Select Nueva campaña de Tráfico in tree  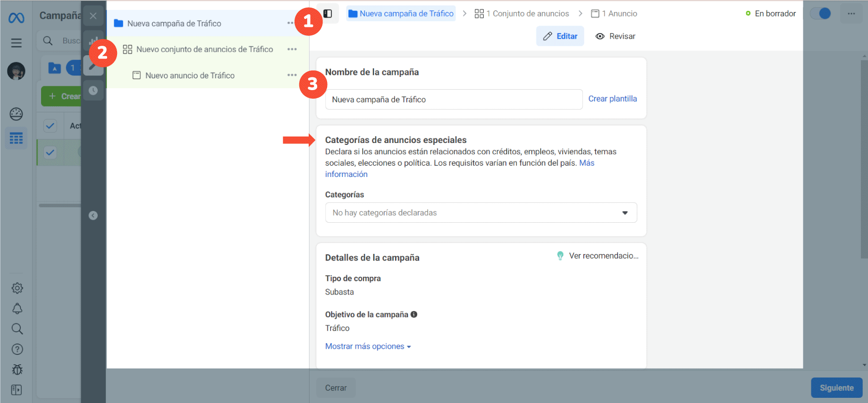[174, 24]
